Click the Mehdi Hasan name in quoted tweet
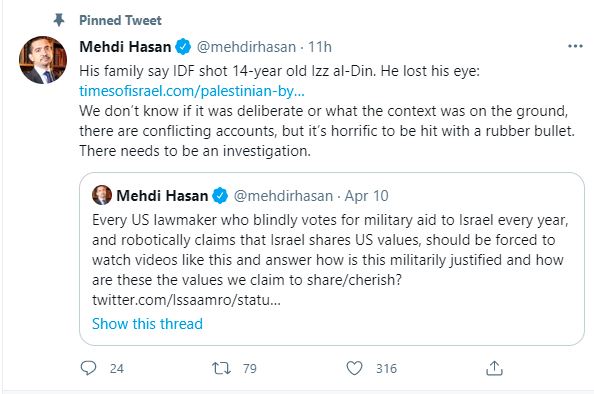The height and width of the screenshot is (394, 594). (x=162, y=196)
